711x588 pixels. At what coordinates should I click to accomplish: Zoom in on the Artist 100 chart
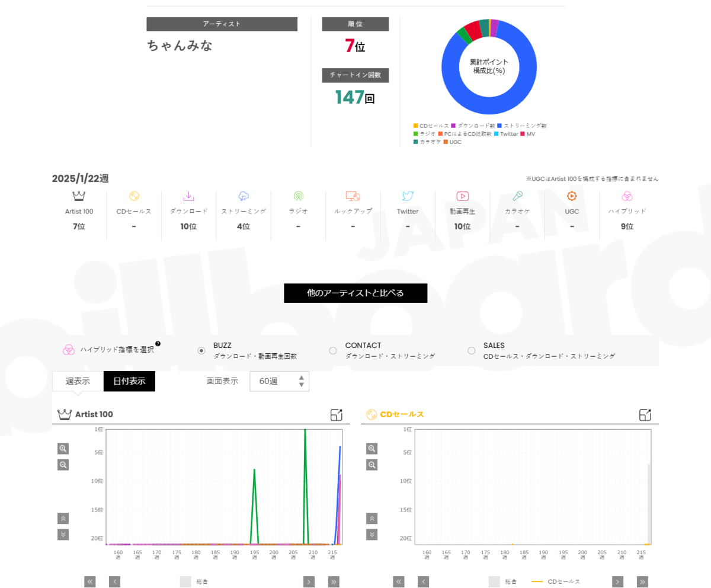point(63,449)
